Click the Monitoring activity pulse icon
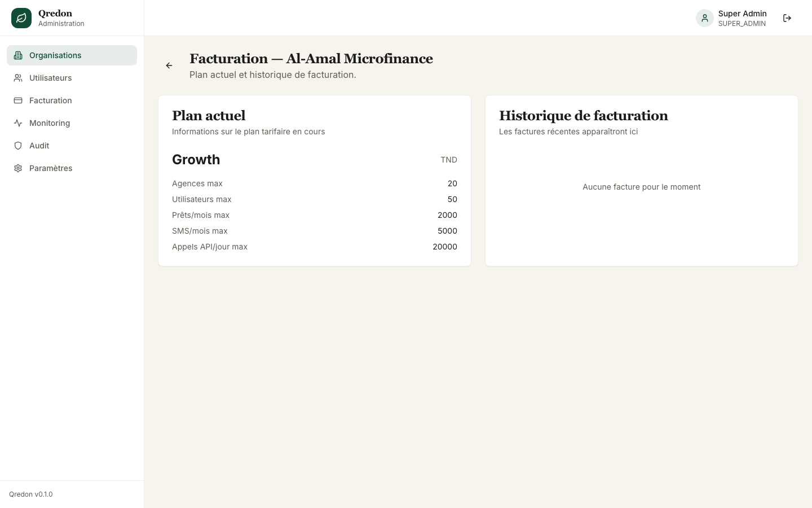 coord(18,123)
